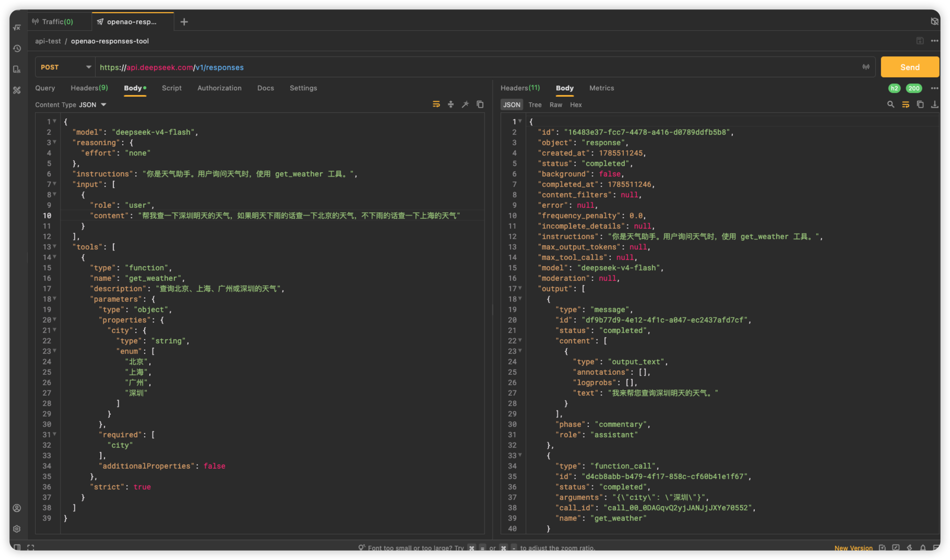Switch response view to Hex
This screenshot has width=950, height=560.
click(x=576, y=104)
